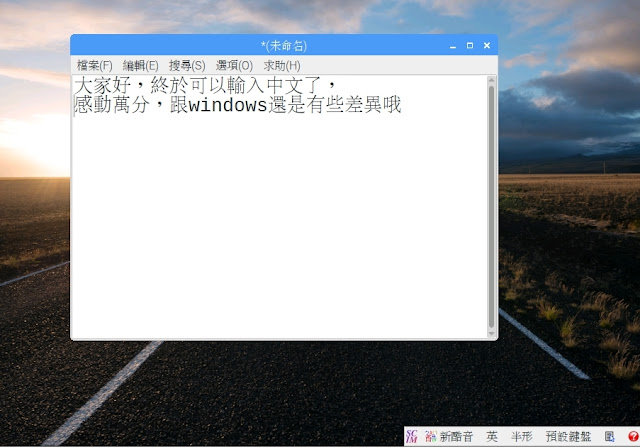Switch the 新酷音 input method
Viewport: 640px width, 447px height.
449,437
